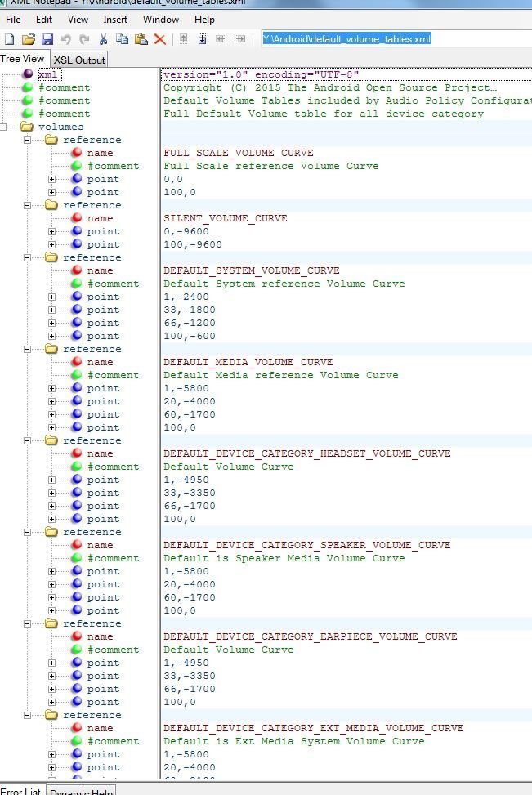Screen dimensions: 532x795
Task: Open the Help menu
Action: pyautogui.click(x=204, y=20)
